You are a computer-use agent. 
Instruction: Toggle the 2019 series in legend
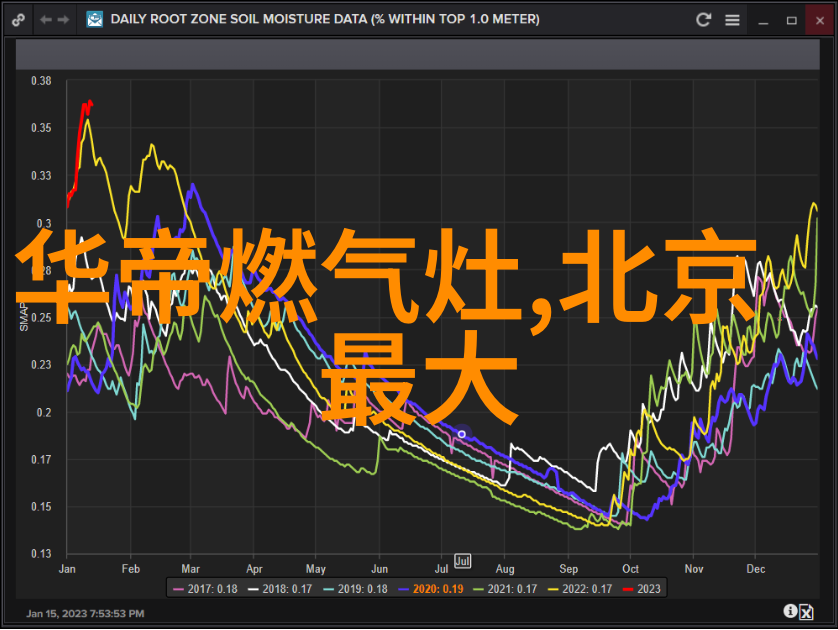point(355,589)
